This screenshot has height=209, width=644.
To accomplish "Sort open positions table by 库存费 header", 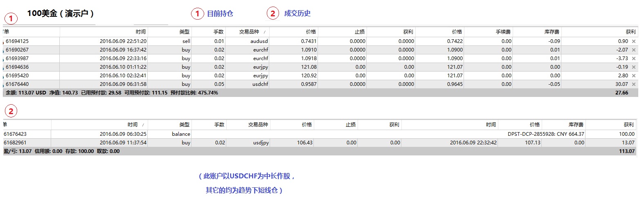I will pyautogui.click(x=552, y=31).
